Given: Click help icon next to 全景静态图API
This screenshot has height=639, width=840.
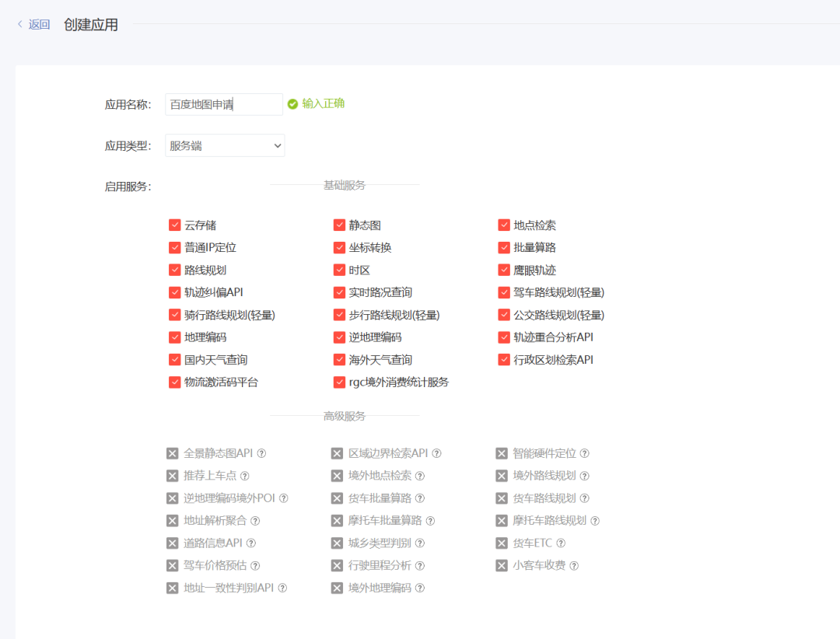Looking at the screenshot, I should click(x=263, y=453).
